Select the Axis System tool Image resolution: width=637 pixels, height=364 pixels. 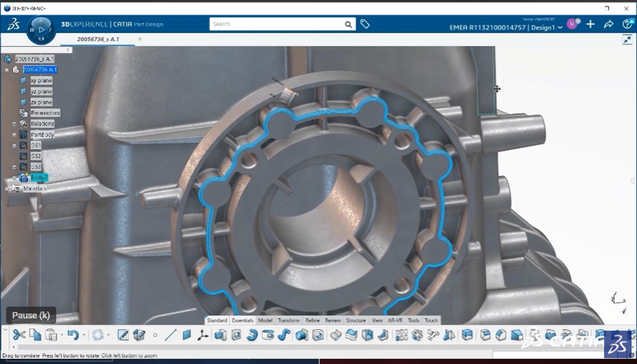click(x=203, y=335)
